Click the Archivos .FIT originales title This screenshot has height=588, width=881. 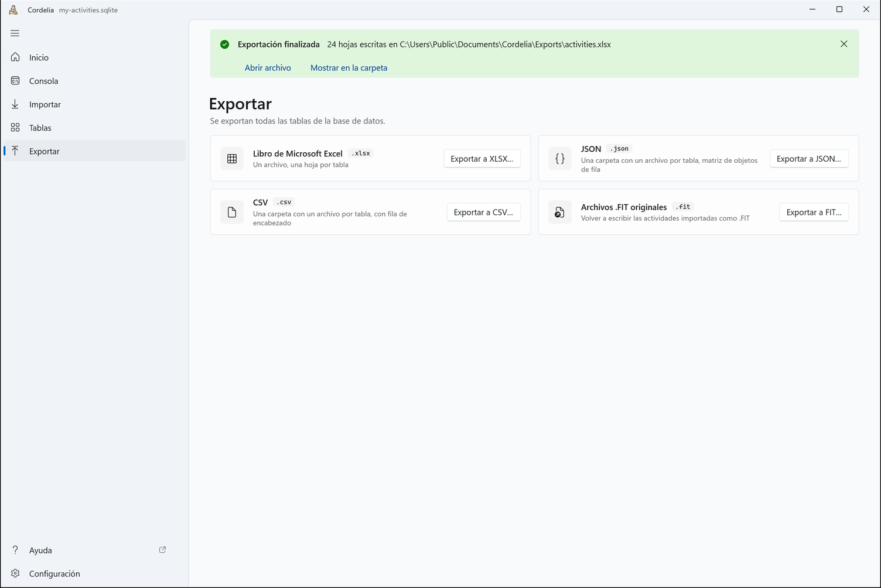624,207
